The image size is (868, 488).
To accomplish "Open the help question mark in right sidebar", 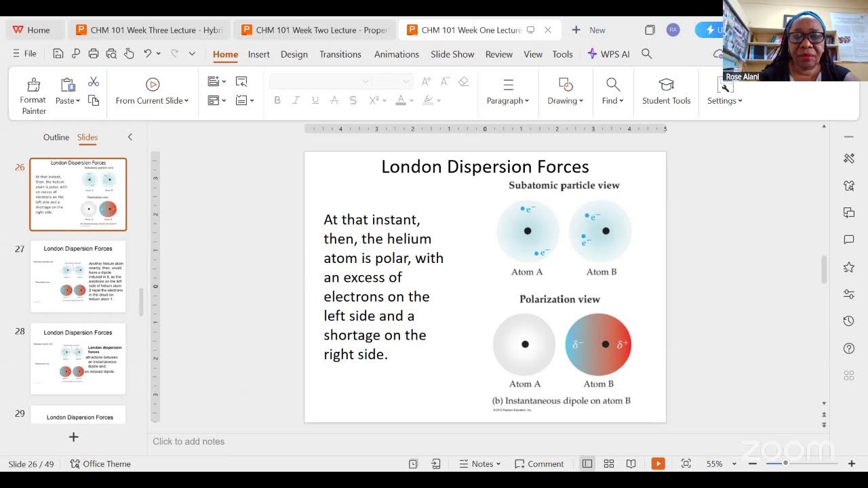I will click(849, 348).
